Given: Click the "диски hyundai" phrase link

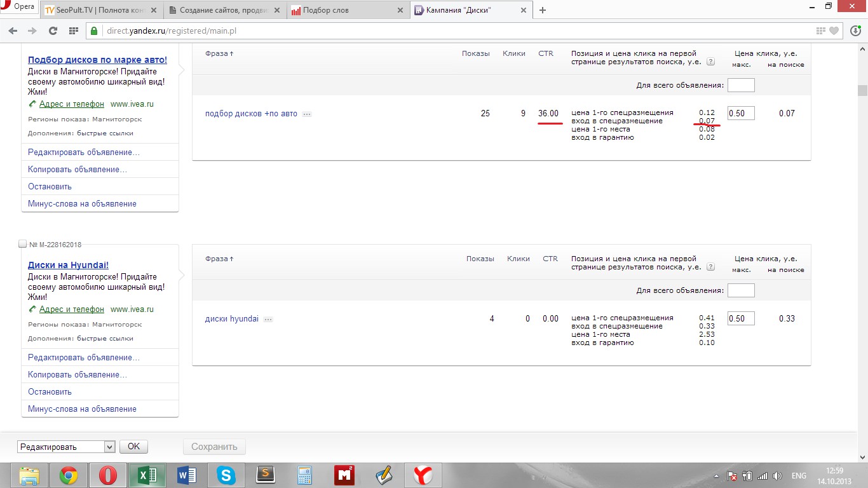Looking at the screenshot, I should coord(232,319).
